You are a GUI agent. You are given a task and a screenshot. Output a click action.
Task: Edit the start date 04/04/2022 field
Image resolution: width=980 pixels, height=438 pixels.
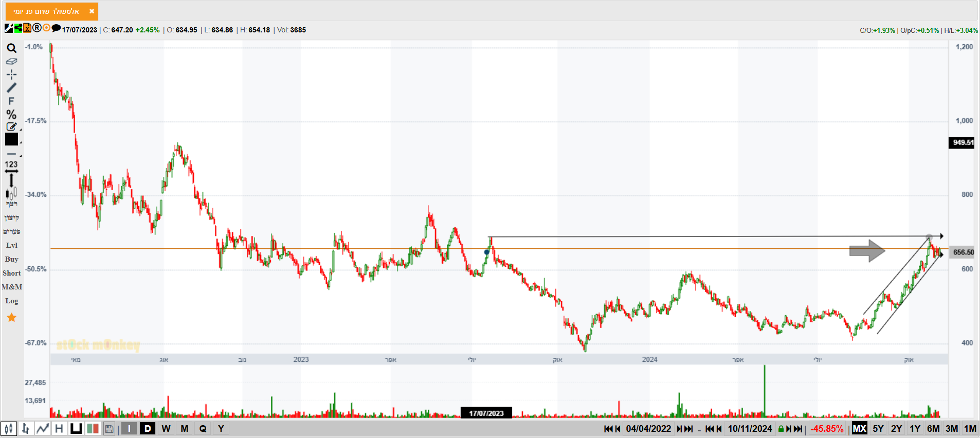coord(648,429)
